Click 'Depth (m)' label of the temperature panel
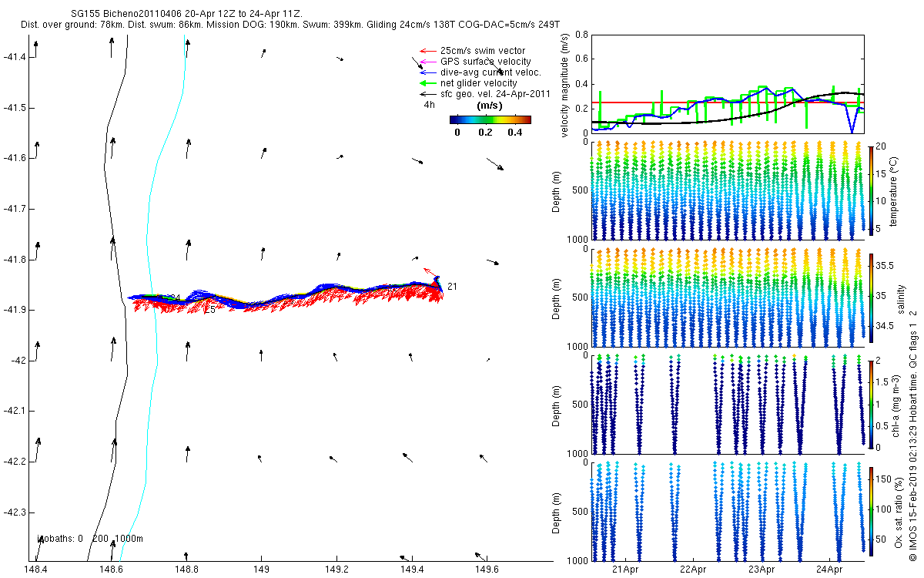The image size is (924, 578). (557, 192)
